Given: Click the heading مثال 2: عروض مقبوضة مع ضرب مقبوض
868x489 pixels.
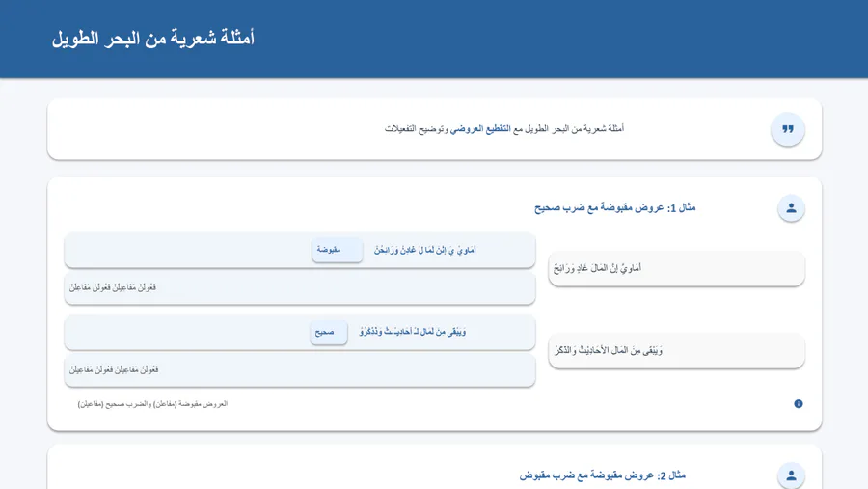Looking at the screenshot, I should coord(603,475).
